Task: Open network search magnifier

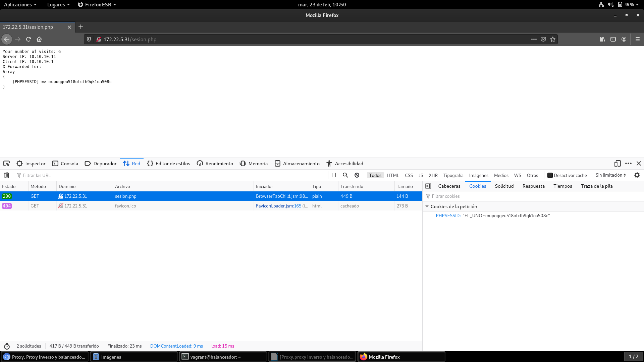Action: 345,175
